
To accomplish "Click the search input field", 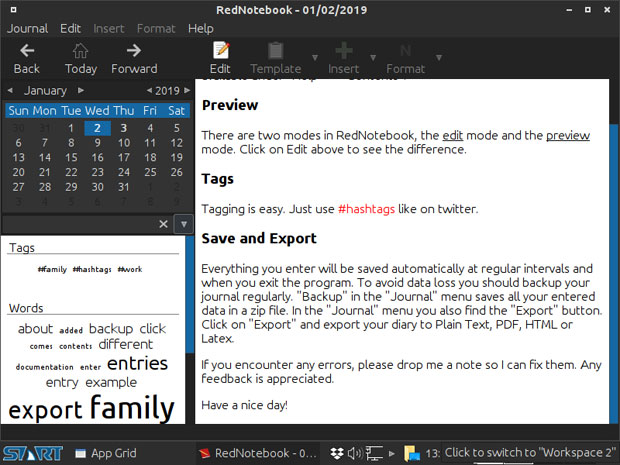I will (79, 224).
